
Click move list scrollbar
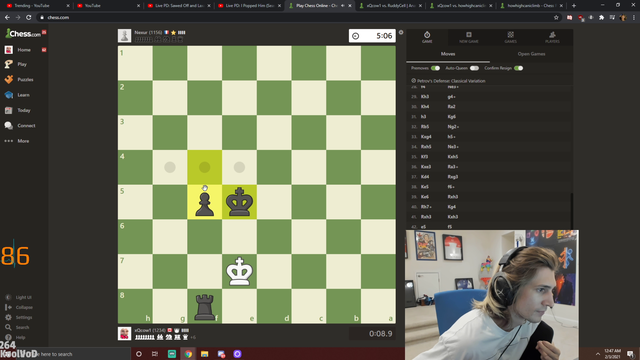tap(571, 210)
